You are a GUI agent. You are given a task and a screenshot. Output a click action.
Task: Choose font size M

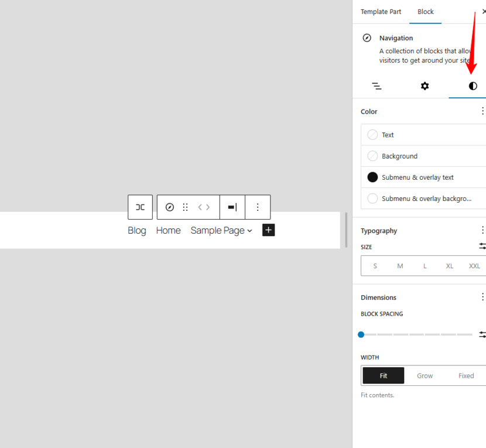coord(400,266)
